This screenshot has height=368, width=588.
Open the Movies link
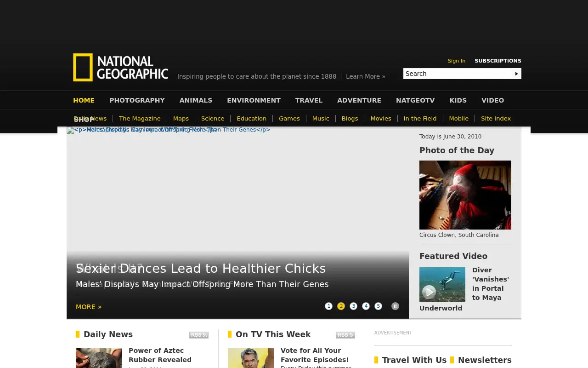pyautogui.click(x=381, y=119)
